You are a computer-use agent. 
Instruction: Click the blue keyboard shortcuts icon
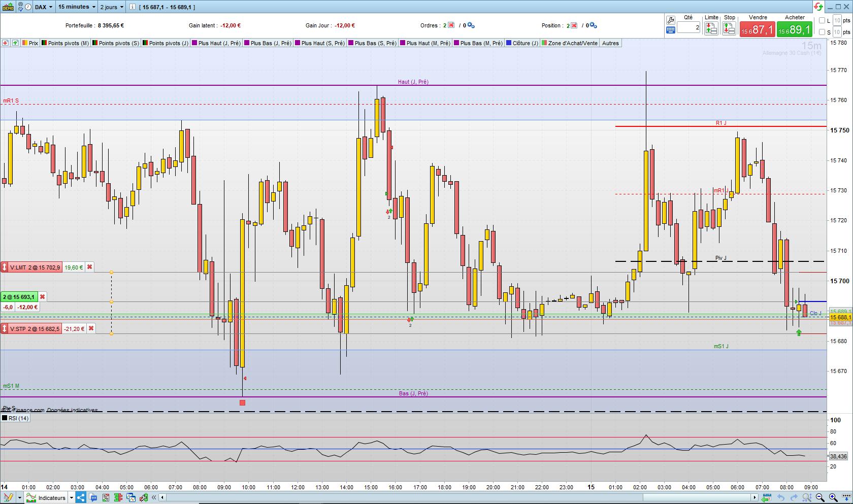tap(670, 30)
